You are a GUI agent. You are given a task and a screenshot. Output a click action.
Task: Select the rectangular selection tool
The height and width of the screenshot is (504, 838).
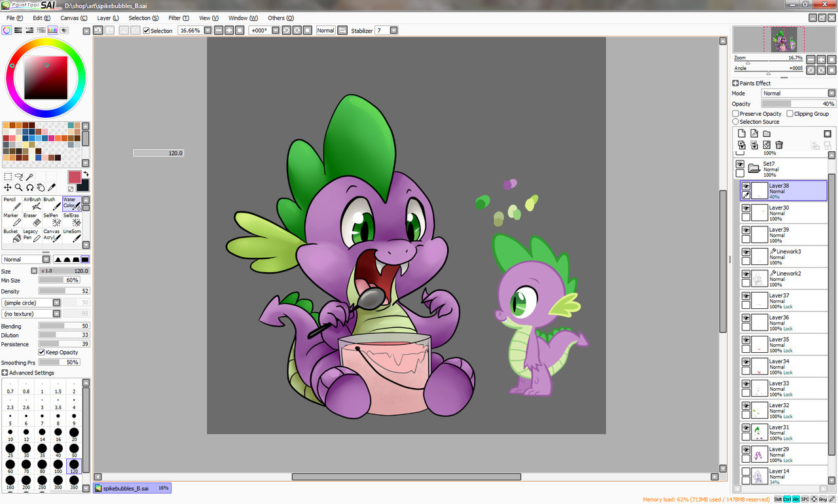pos(8,177)
